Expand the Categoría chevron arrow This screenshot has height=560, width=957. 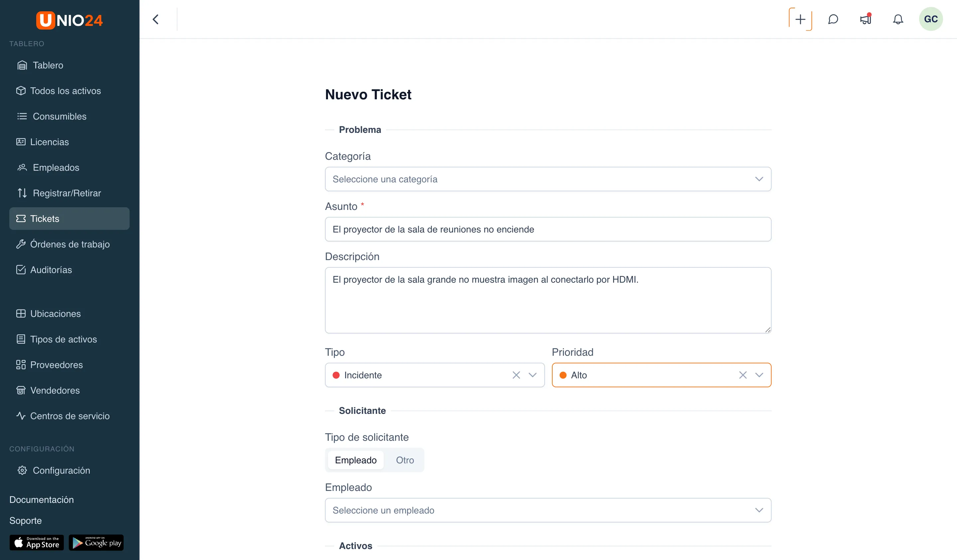coord(759,179)
